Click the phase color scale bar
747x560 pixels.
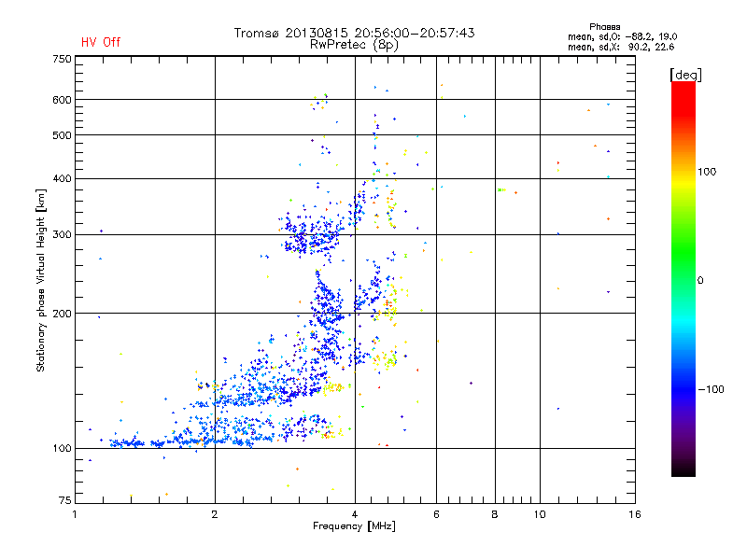coord(684,278)
